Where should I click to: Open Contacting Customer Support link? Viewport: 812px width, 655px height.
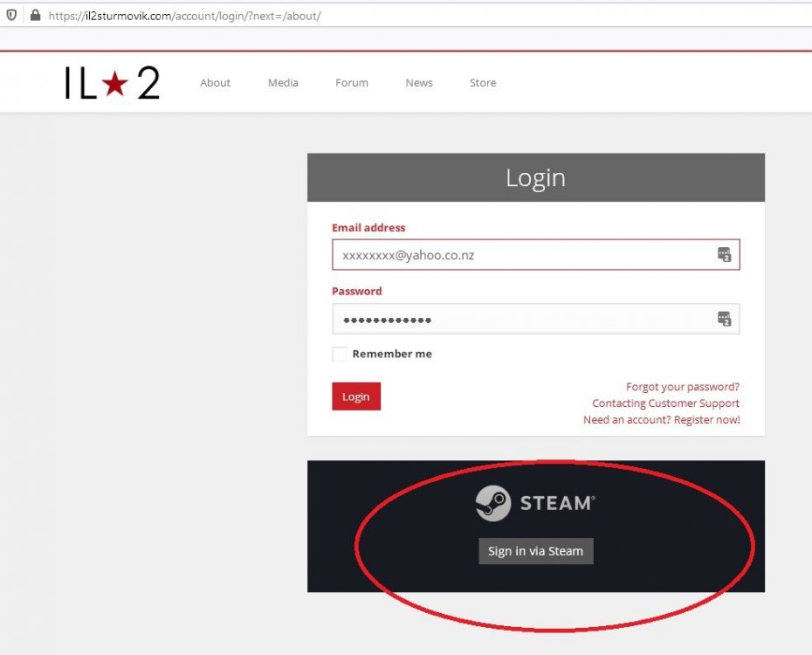click(665, 403)
